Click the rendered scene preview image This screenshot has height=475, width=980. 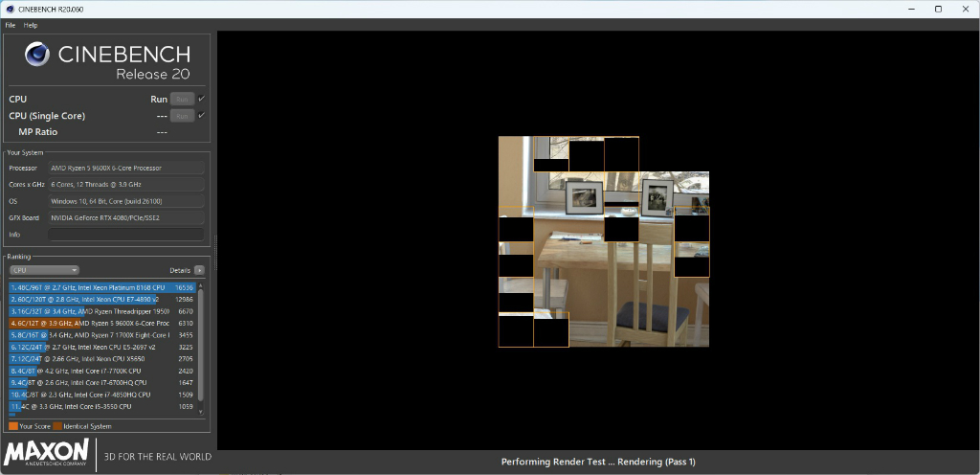click(x=604, y=241)
